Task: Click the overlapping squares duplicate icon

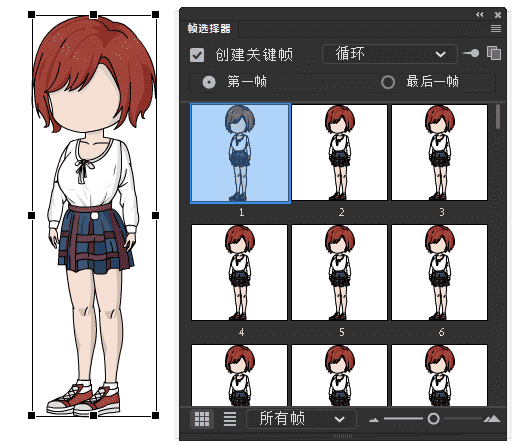Action: (x=494, y=53)
